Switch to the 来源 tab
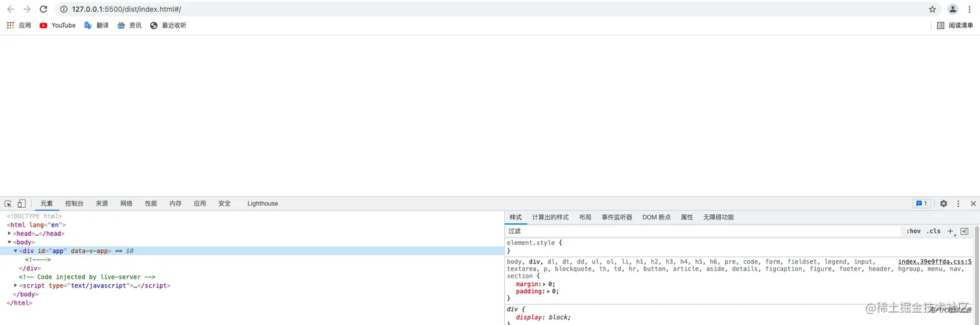The image size is (980, 325). (102, 203)
